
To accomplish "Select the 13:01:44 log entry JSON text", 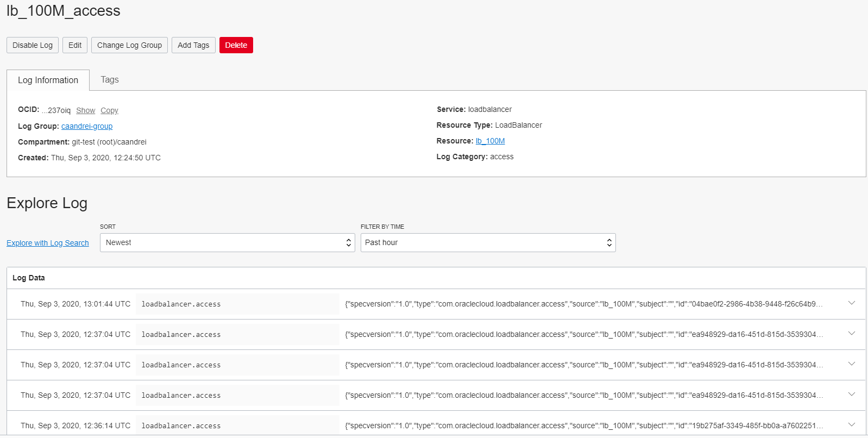I will (583, 304).
